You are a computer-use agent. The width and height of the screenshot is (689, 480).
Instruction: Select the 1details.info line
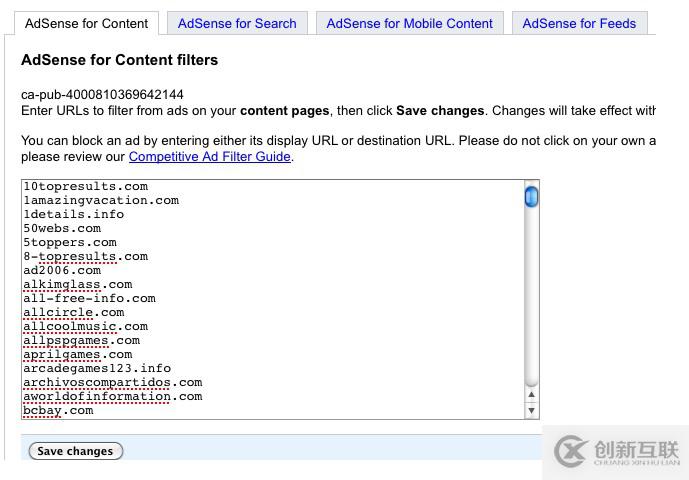click(x=74, y=215)
